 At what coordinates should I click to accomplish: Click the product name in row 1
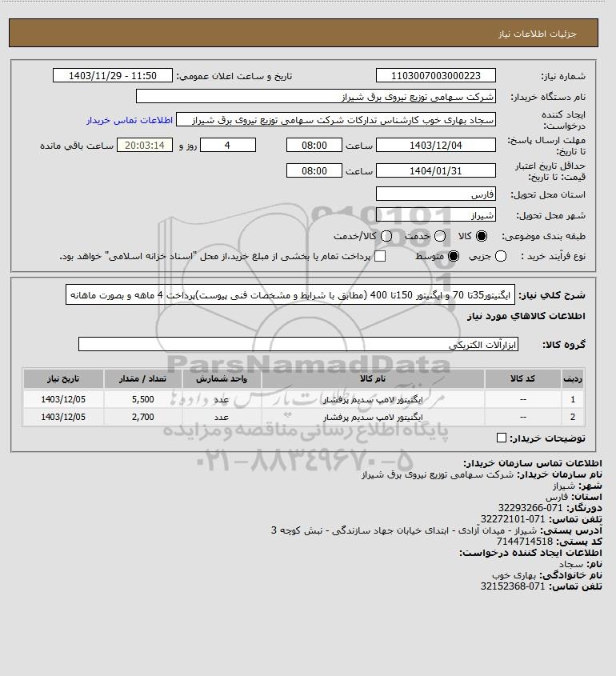click(373, 400)
